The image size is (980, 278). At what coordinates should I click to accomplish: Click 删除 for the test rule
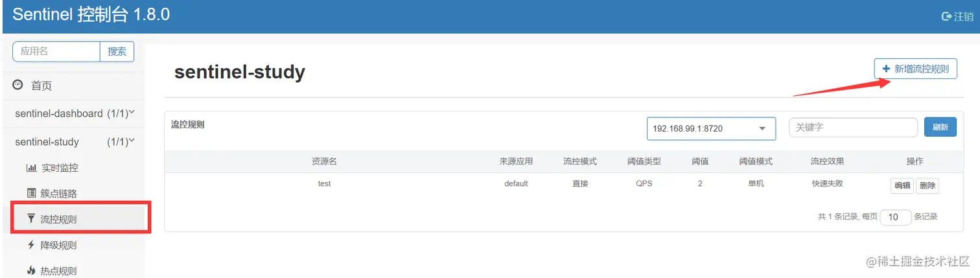pyautogui.click(x=927, y=185)
